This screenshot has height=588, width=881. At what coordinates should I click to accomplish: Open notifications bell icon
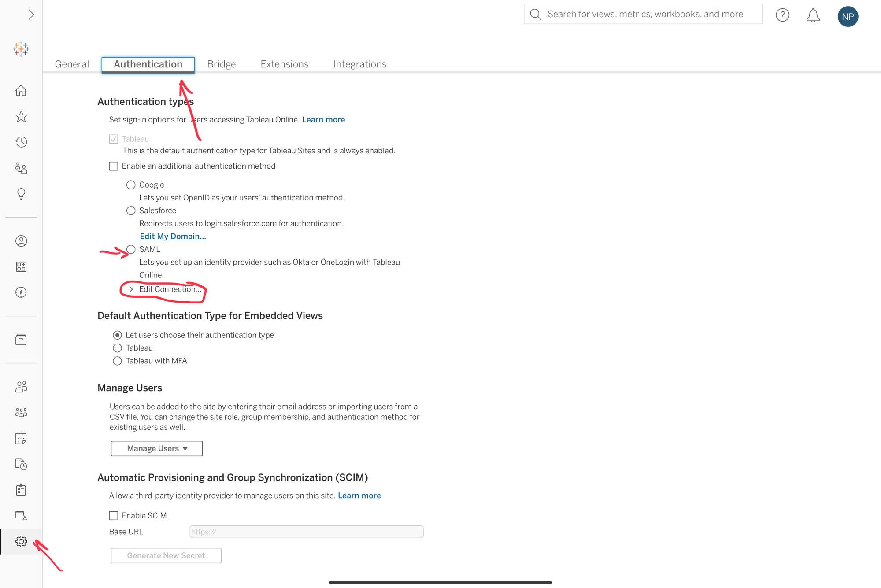coord(813,15)
